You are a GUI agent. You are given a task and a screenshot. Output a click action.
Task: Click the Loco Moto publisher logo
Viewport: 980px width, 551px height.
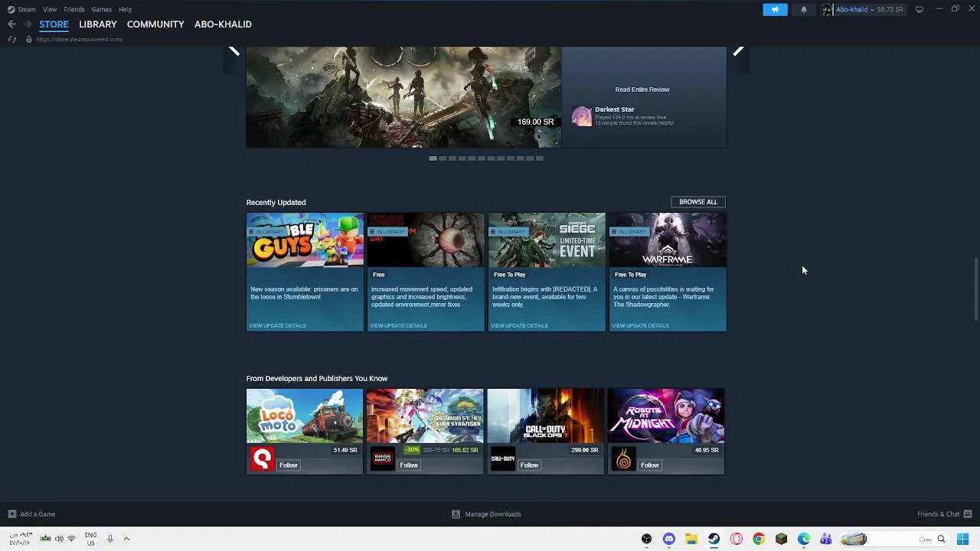[262, 458]
